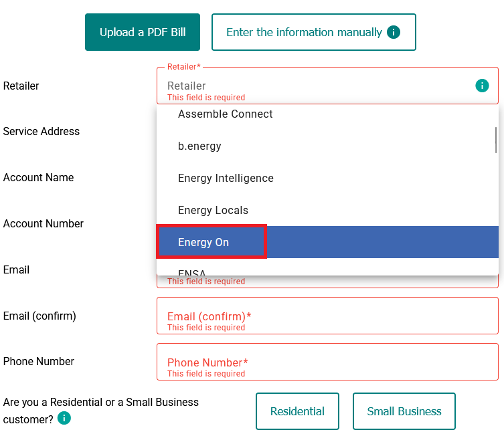The image size is (504, 436).
Task: Select the Residential customer button
Action: click(x=297, y=411)
